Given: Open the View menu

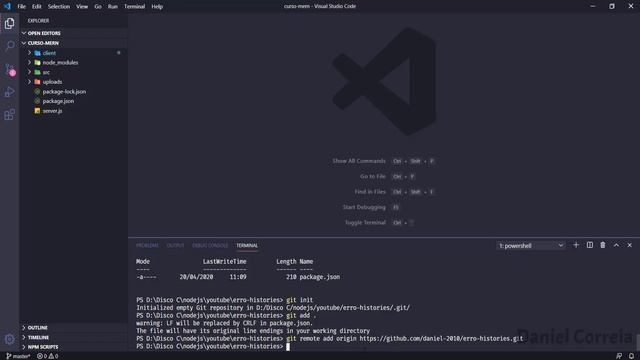Looking at the screenshot, I should click(82, 7).
